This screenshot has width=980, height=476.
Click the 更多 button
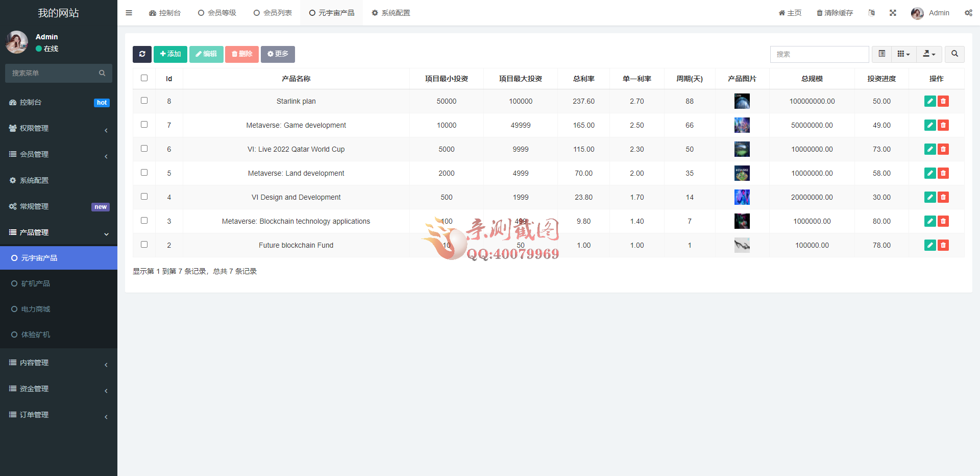278,54
